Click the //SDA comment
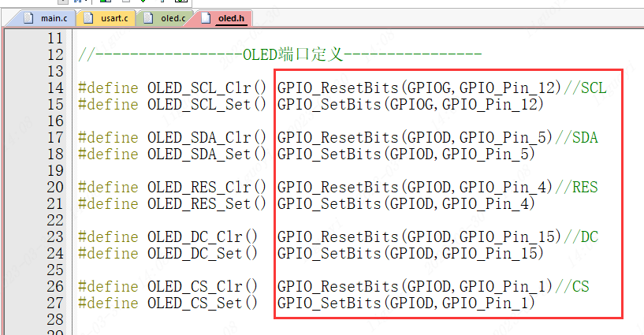The width and height of the screenshot is (644, 335). 576,137
